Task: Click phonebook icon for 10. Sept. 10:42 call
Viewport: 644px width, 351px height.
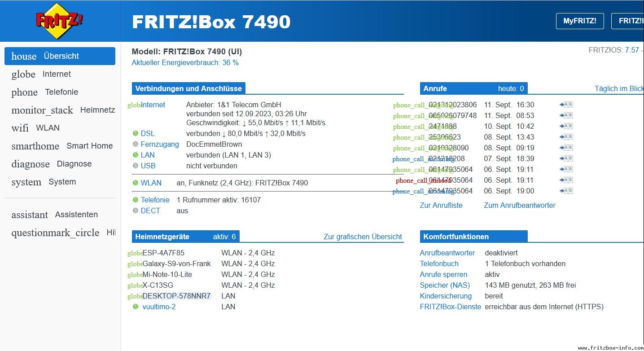Action: 566,126
